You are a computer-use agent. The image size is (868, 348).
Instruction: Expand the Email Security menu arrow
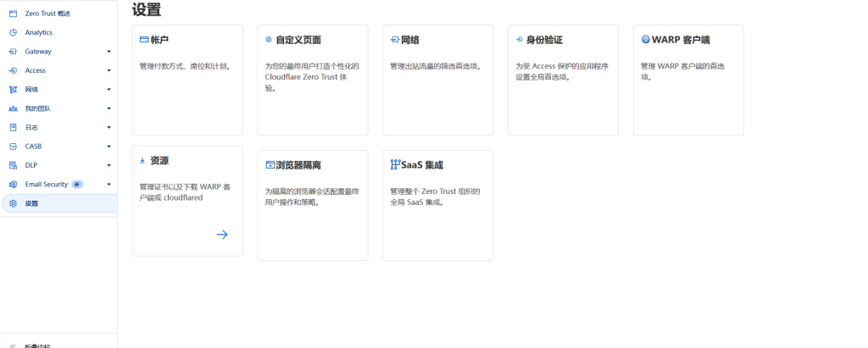(109, 185)
